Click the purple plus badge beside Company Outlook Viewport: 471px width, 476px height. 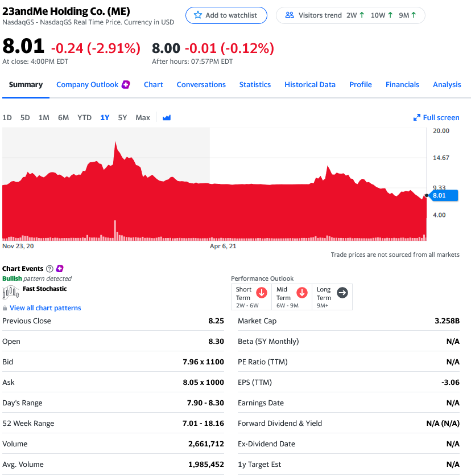click(126, 84)
